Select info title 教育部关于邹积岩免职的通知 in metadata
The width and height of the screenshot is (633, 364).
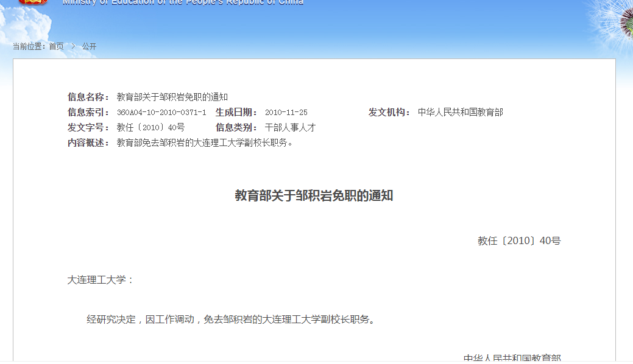(172, 97)
